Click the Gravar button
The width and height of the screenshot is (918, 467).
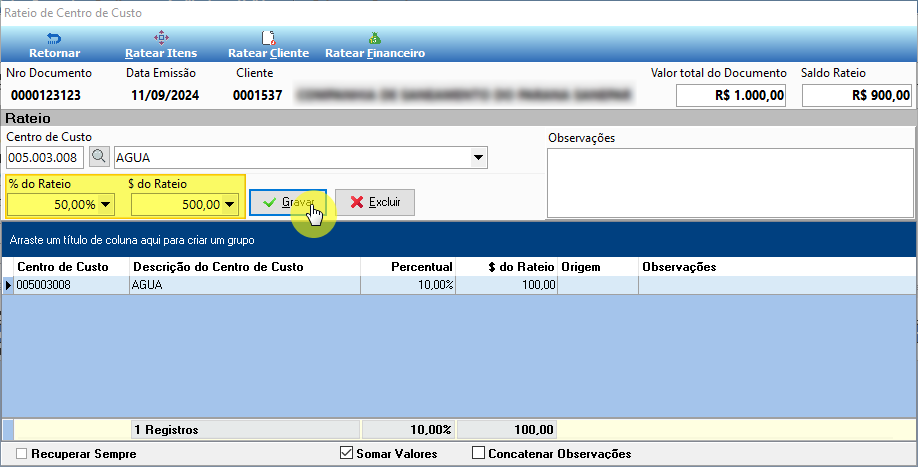coord(288,202)
